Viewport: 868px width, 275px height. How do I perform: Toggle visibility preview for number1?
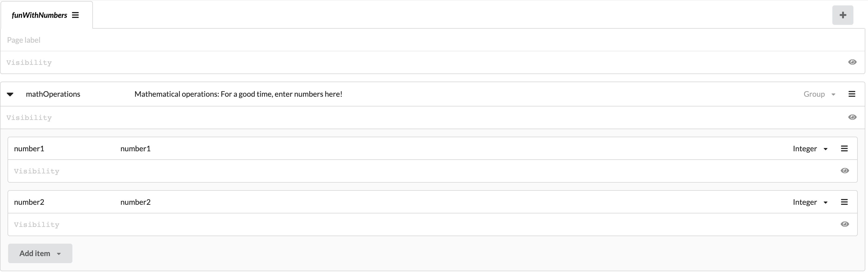point(845,171)
